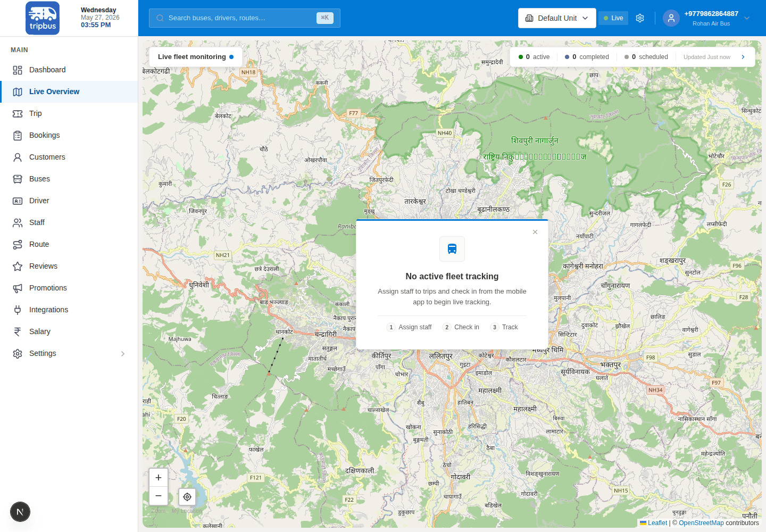Screen dimensions: 766x532
Task: Click Live fleet monitoring badge
Action: pos(195,57)
